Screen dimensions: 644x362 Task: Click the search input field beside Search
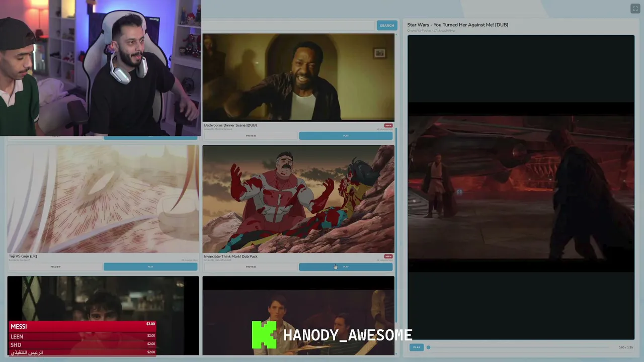pyautogui.click(x=288, y=26)
